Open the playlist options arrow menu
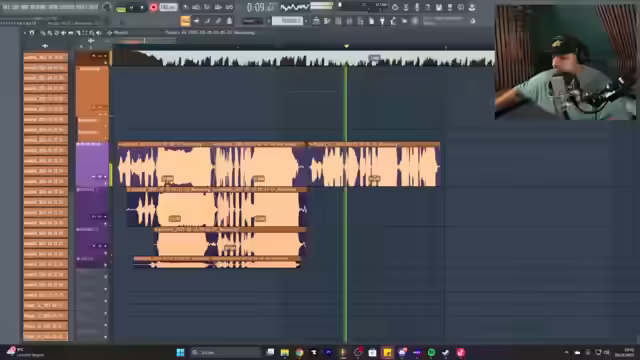 [x=25, y=33]
